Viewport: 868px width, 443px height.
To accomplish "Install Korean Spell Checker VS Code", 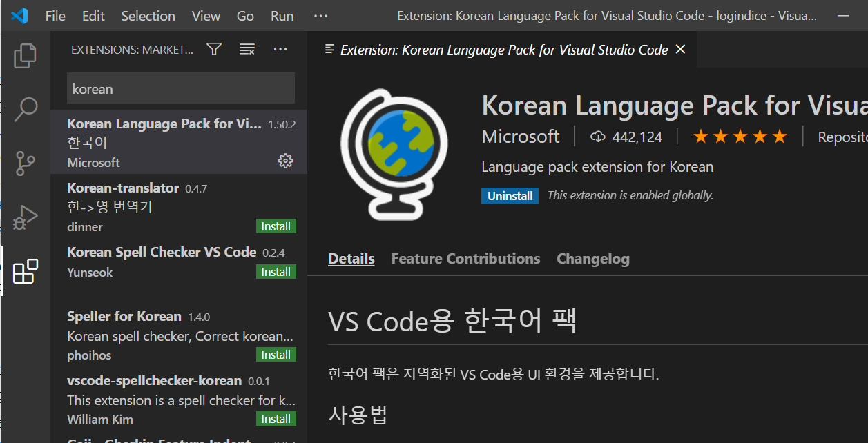I will (276, 272).
